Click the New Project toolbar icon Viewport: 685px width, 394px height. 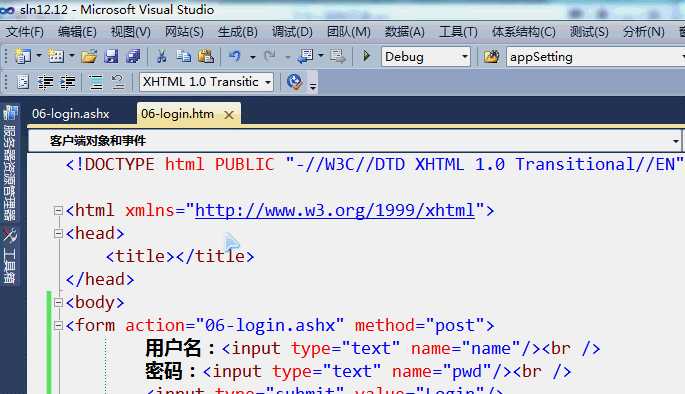point(23,56)
